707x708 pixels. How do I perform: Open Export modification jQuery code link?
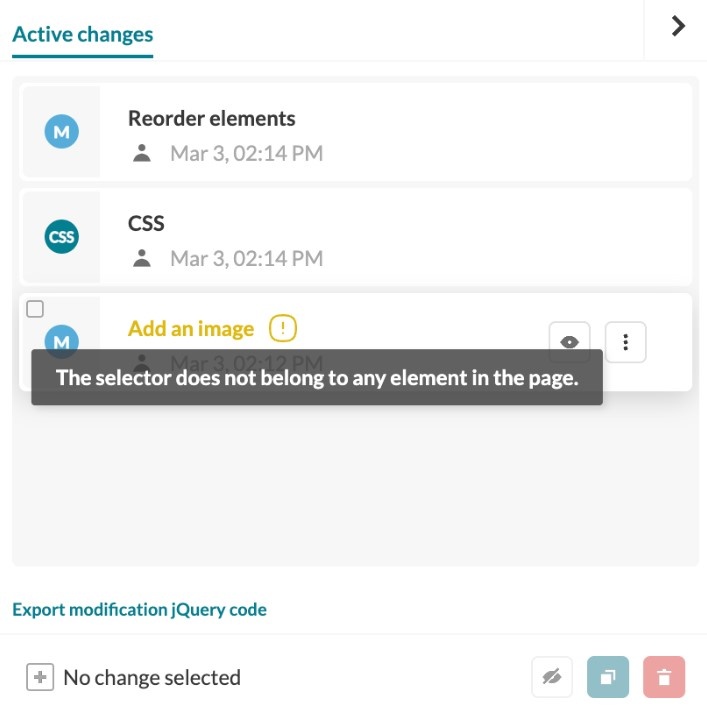140,610
